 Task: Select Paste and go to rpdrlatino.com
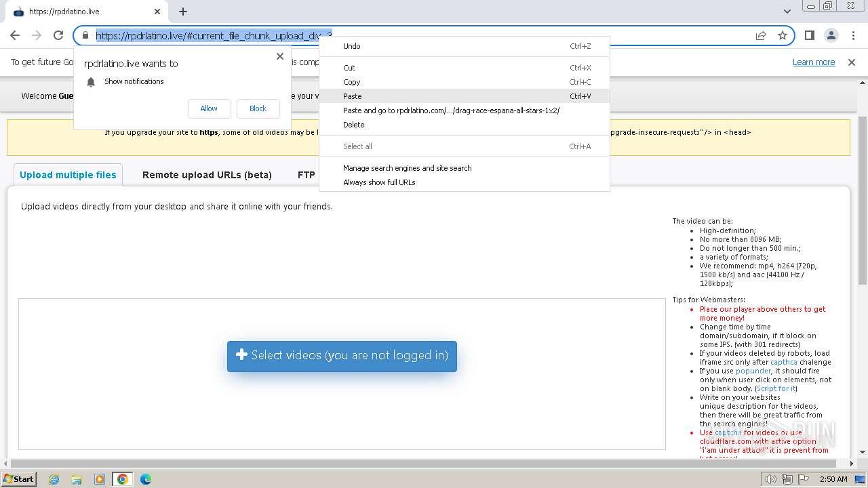[465, 110]
